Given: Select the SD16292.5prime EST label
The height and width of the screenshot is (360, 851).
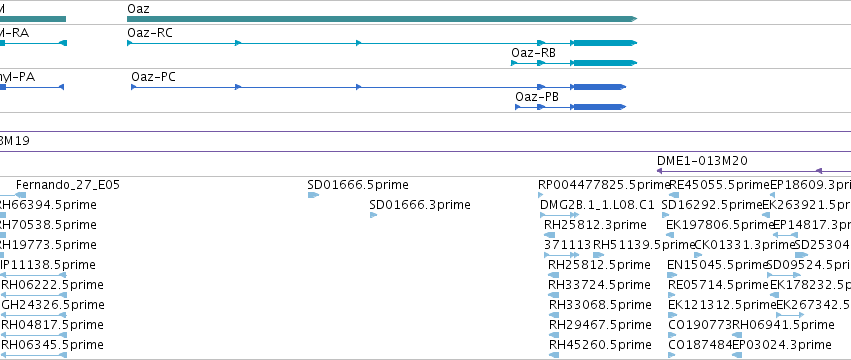Looking at the screenshot, I should 712,205.
